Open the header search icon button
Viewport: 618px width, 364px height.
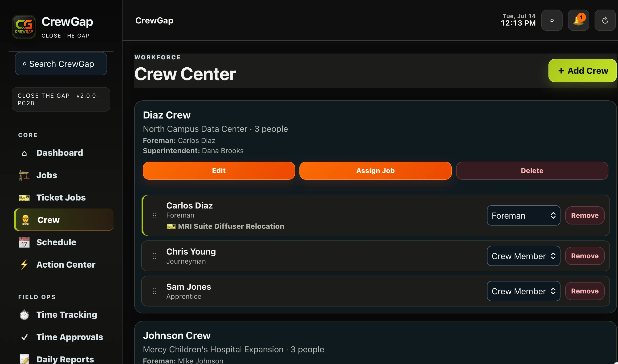tap(552, 21)
